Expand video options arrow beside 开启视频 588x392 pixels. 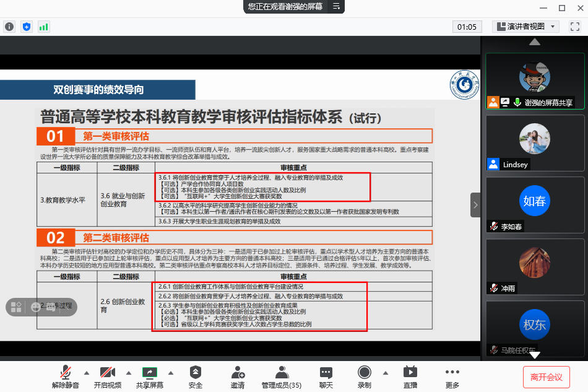(x=129, y=373)
